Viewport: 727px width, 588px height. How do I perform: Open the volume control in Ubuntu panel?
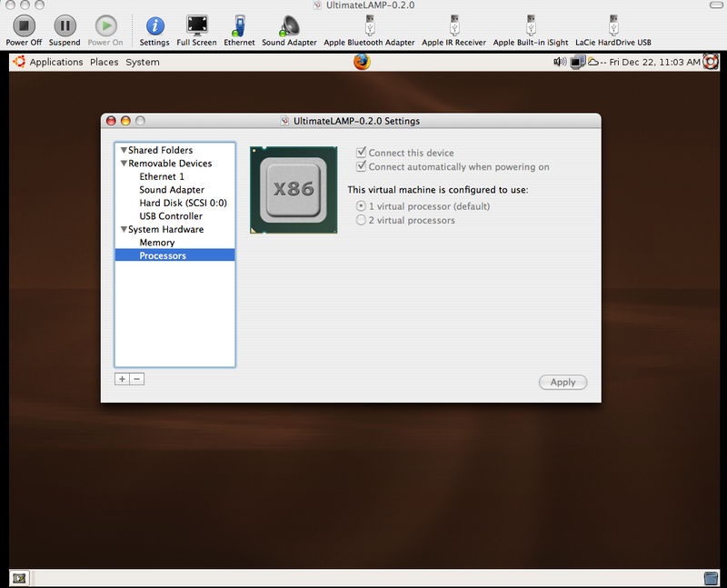coord(560,62)
